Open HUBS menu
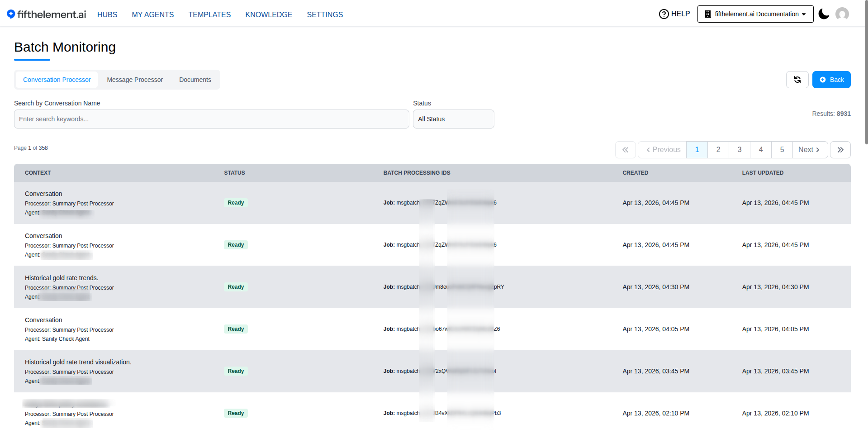This screenshot has width=868, height=434. 107,14
